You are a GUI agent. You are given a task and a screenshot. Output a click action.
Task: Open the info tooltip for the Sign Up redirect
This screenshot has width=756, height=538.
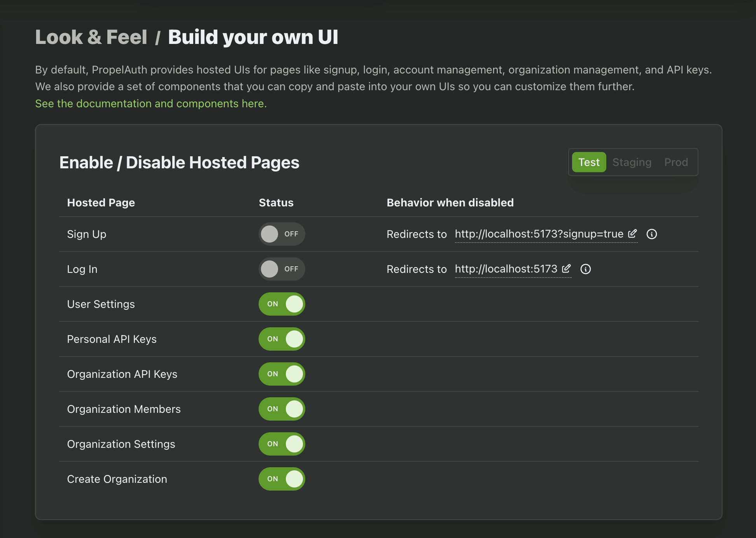[x=652, y=234]
